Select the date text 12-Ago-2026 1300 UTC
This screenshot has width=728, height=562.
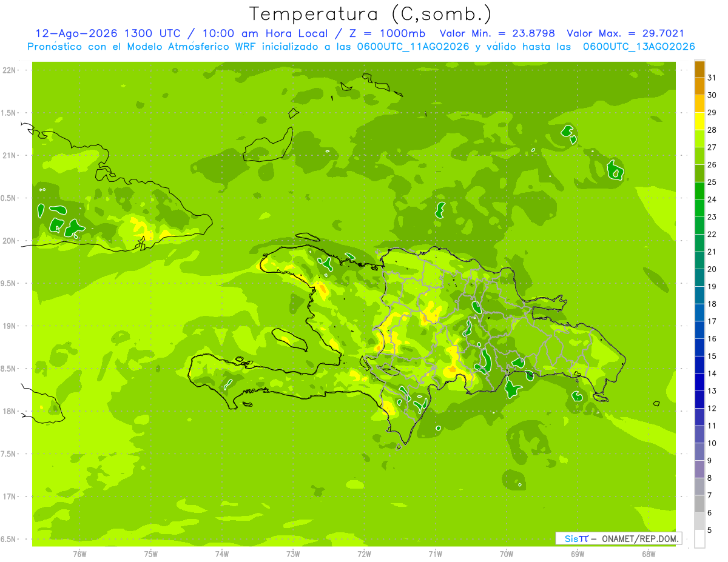click(107, 33)
